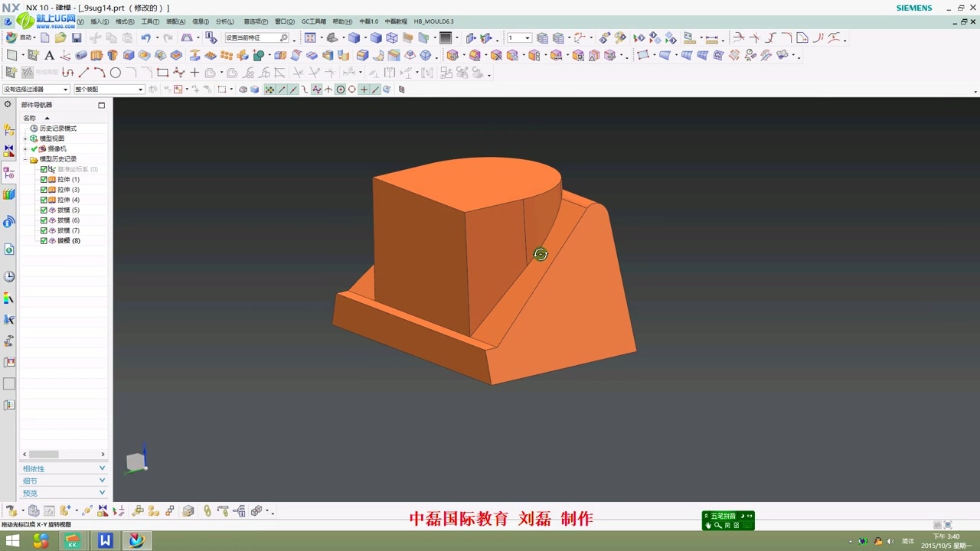Select the Rectangle curve tool
The image size is (980, 551).
click(x=162, y=73)
